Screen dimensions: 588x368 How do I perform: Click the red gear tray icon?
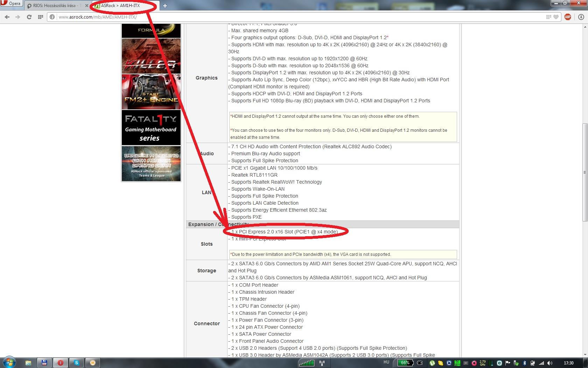coord(474,363)
